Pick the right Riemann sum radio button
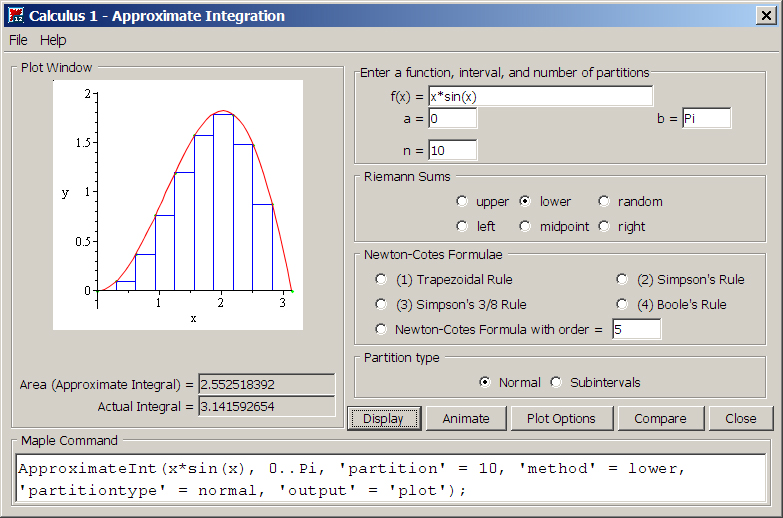The width and height of the screenshot is (783, 518). click(604, 227)
